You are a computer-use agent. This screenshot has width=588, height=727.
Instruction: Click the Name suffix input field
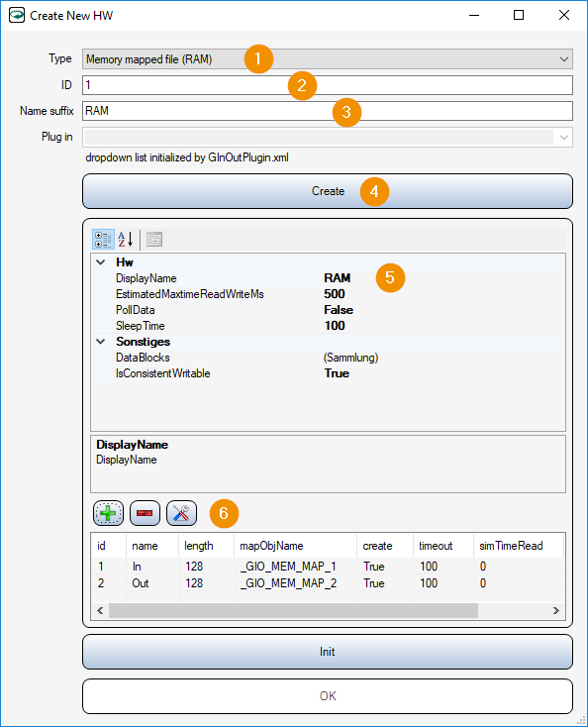pos(328,111)
